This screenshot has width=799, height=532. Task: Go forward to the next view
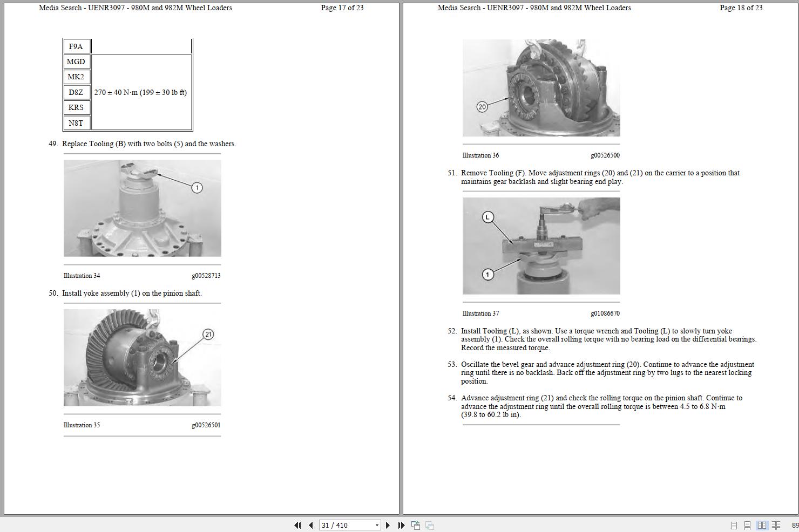coord(429,524)
